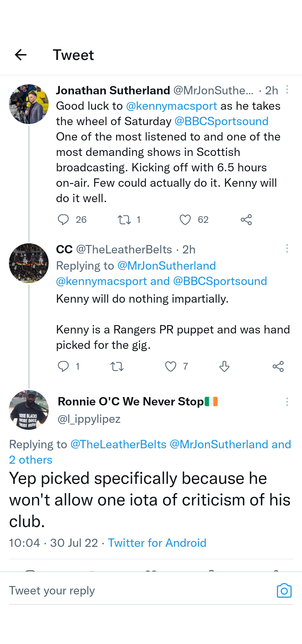
Task: Go back using the arrow icon
Action: 21,55
